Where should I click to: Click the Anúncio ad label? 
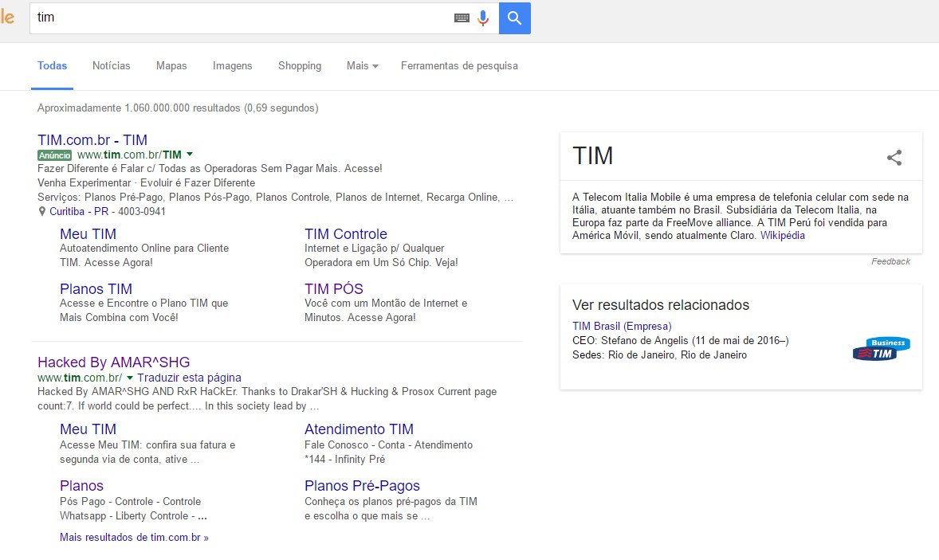(x=54, y=155)
